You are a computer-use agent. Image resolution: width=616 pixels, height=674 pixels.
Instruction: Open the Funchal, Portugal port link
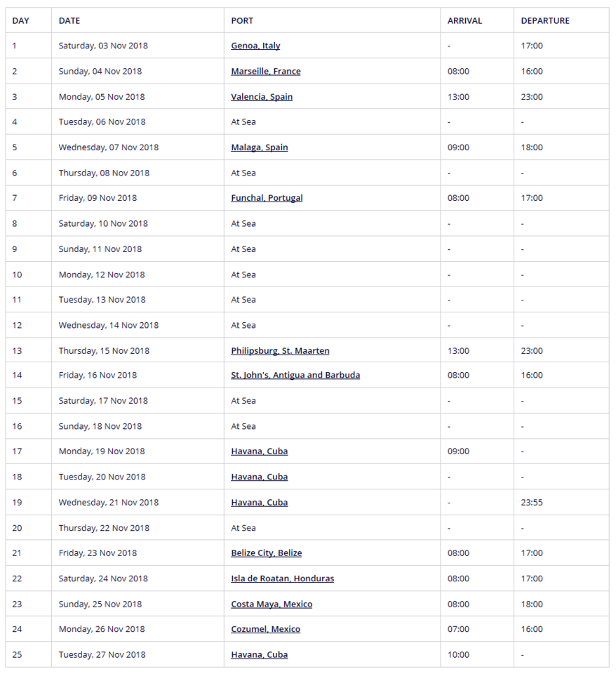(x=267, y=198)
